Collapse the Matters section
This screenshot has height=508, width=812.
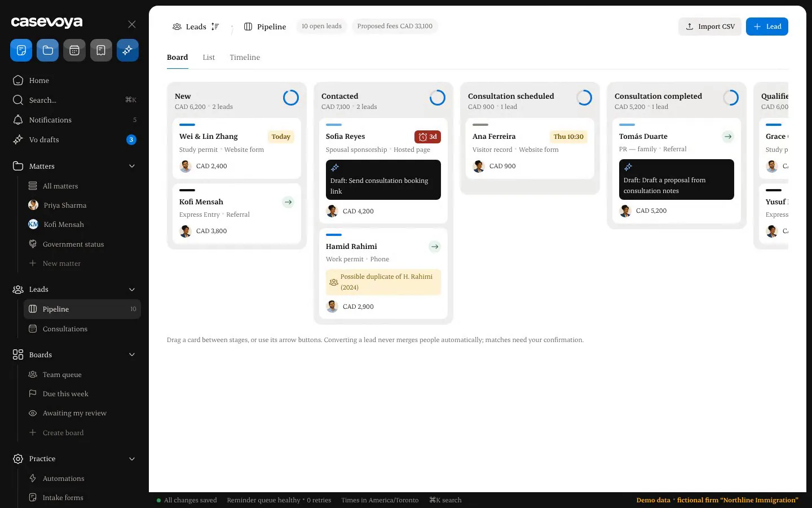point(132,166)
